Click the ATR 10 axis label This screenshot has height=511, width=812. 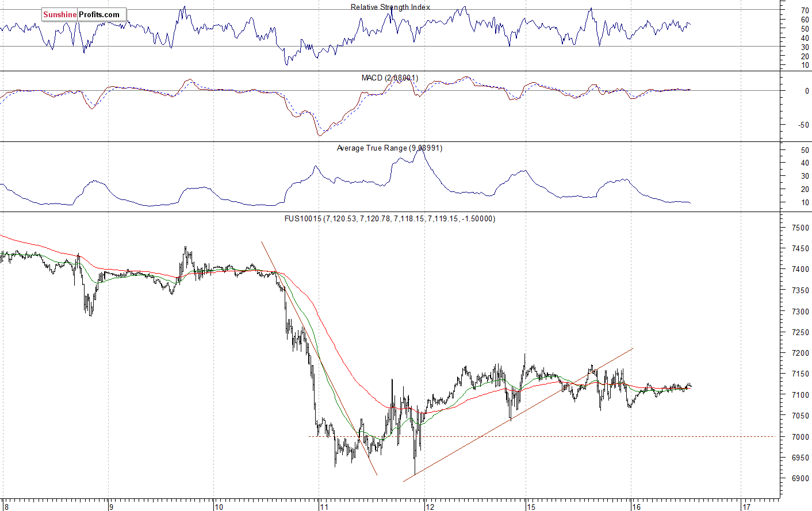click(805, 202)
